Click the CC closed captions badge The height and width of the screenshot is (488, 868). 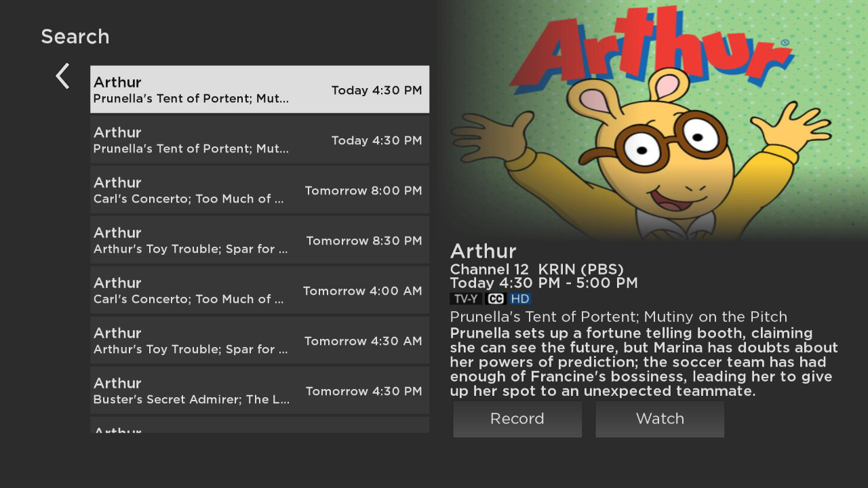tap(496, 299)
